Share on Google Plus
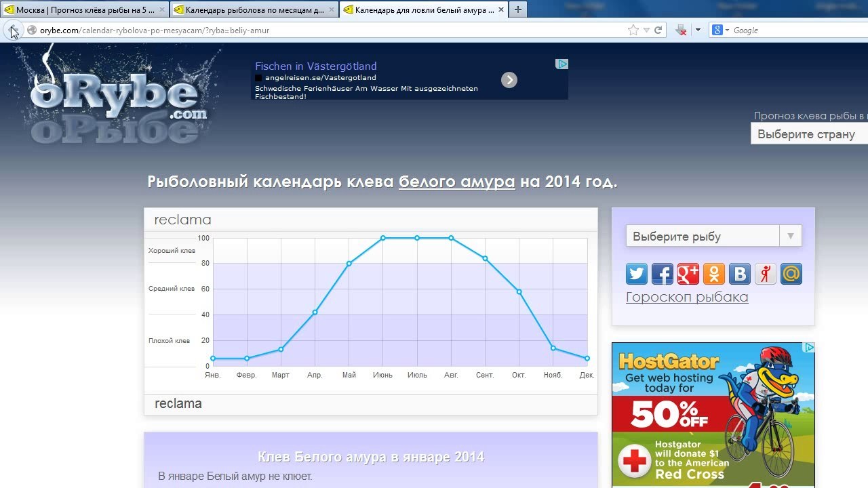Image resolution: width=868 pixels, height=488 pixels. (688, 274)
